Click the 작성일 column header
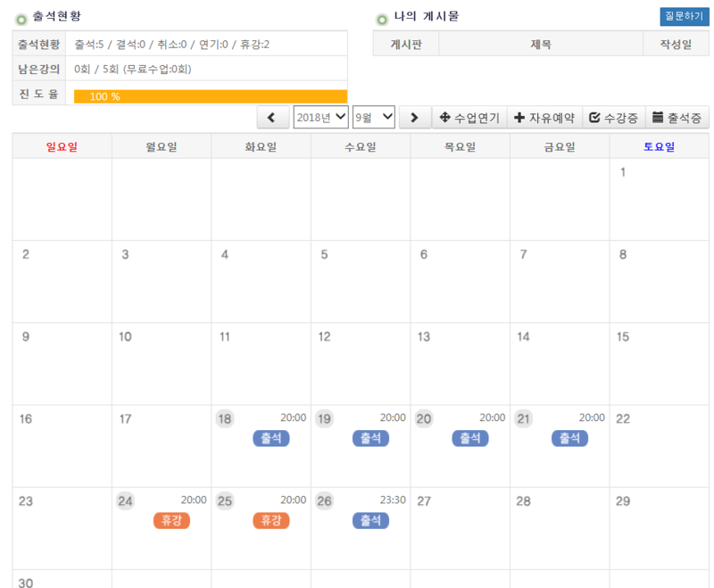714x588 pixels. pos(677,44)
